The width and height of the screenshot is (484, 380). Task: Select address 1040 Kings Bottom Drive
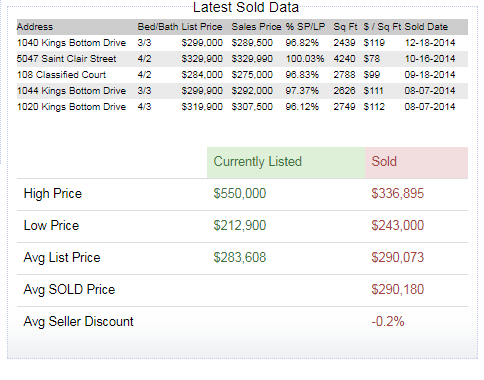pyautogui.click(x=71, y=43)
